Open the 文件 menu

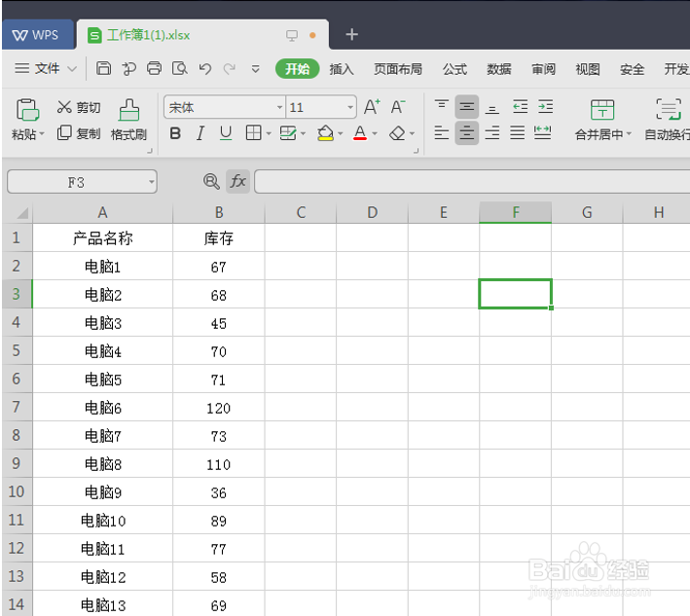(46, 68)
